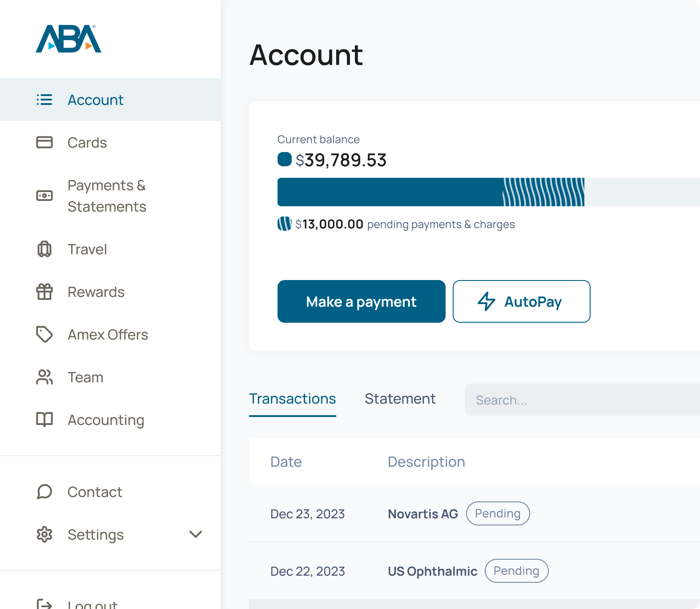The image size is (700, 609).
Task: Click the Pending badge for US Ophthalmic
Action: tap(517, 571)
